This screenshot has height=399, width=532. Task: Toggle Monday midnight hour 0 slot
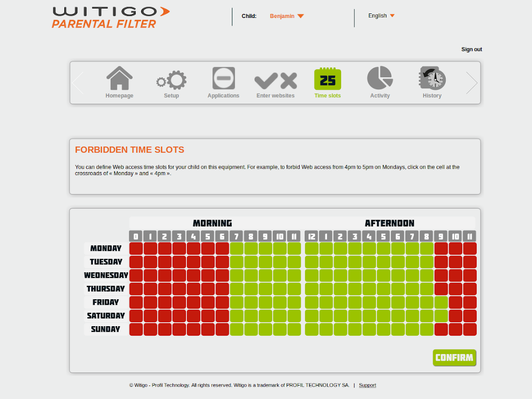[136, 249]
